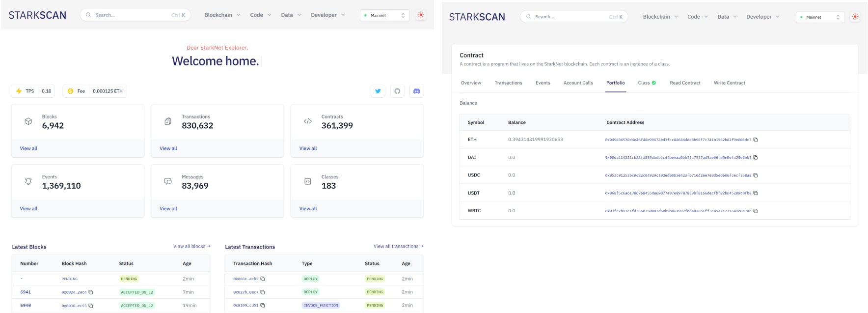
Task: Click View all under Events card
Action: pos(28,209)
